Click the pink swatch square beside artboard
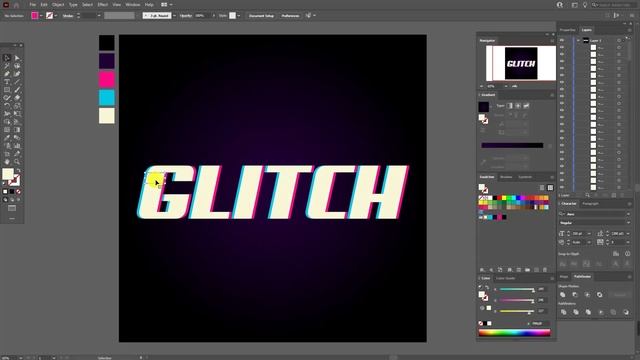 [x=107, y=79]
